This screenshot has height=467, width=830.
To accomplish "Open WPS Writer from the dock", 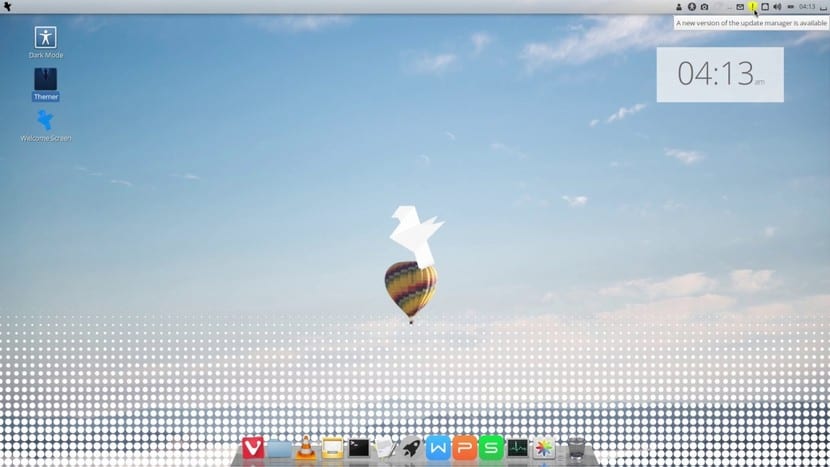I will [438, 449].
